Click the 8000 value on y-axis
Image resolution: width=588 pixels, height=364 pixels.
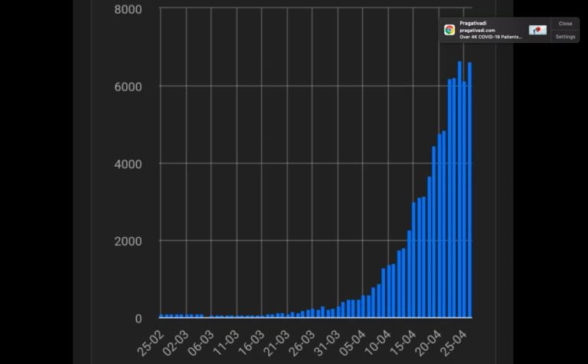(x=127, y=9)
